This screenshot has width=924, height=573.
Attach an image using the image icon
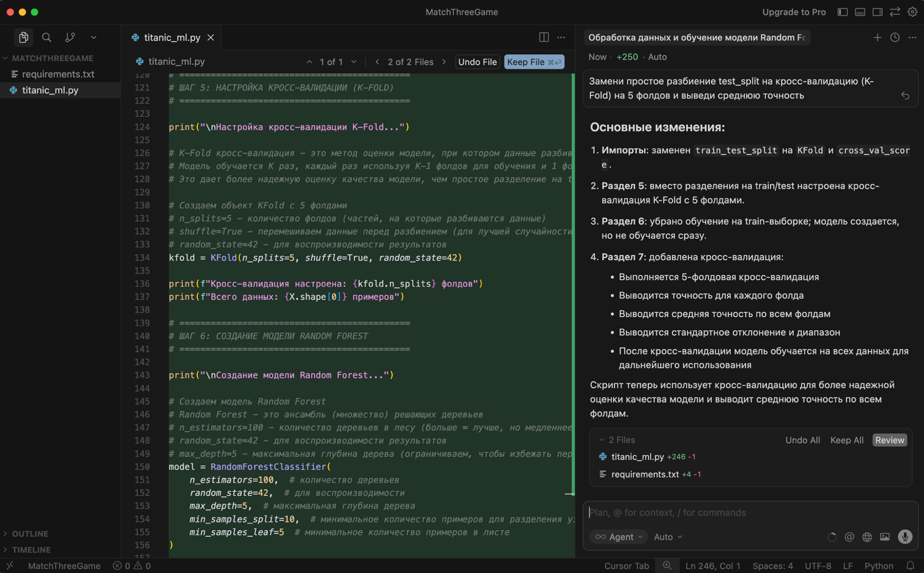point(885,537)
